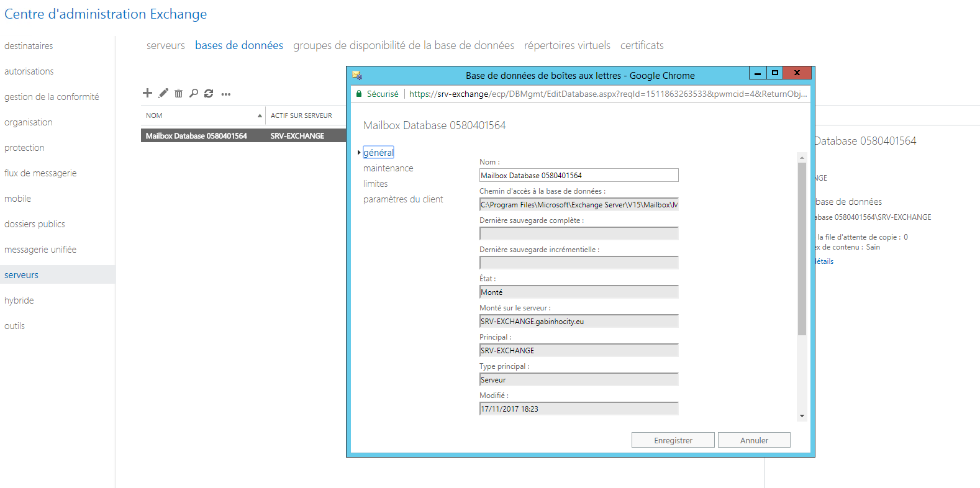Click Principal field showing SRV-EXCHANGE
Screen dimensions: 980x488
pos(579,350)
